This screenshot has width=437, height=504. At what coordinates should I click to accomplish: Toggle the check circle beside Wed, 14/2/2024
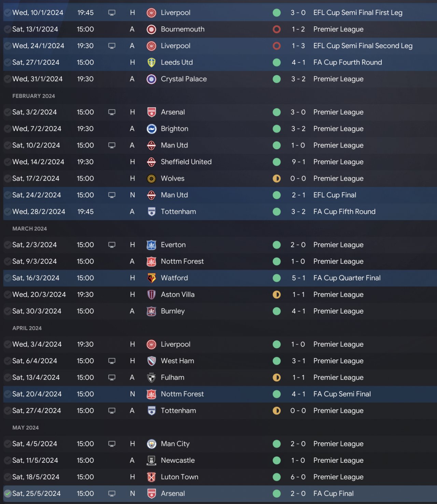[8, 162]
